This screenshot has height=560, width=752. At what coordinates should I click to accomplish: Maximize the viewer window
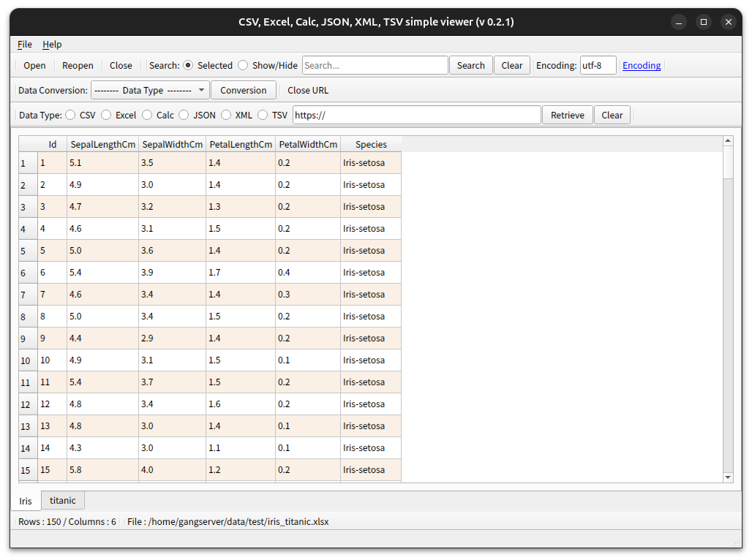pos(704,22)
